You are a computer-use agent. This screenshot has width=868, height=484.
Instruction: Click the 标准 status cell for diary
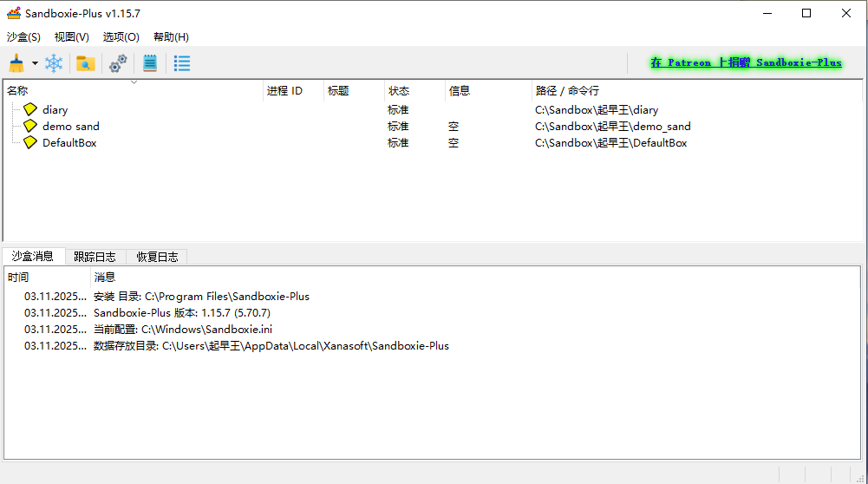coord(398,109)
